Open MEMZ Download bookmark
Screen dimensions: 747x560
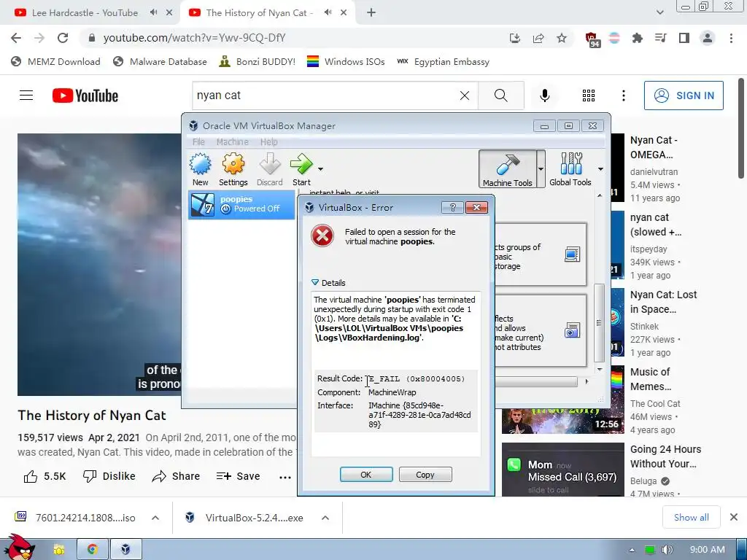(x=55, y=61)
